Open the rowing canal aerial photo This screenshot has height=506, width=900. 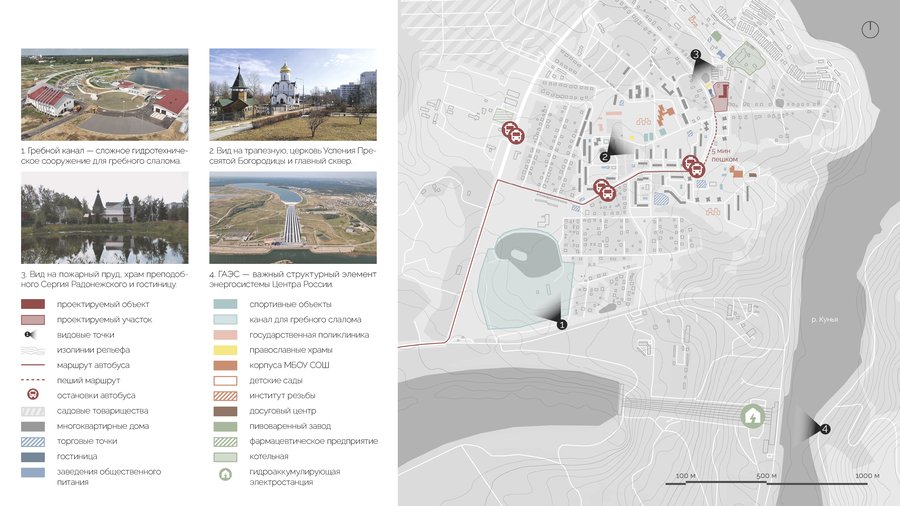104,94
